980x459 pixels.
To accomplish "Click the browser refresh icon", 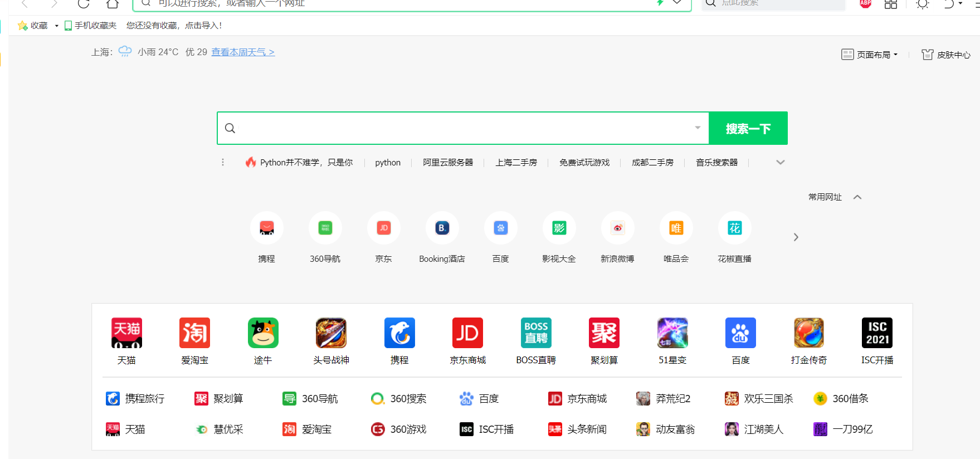I will pyautogui.click(x=84, y=3).
